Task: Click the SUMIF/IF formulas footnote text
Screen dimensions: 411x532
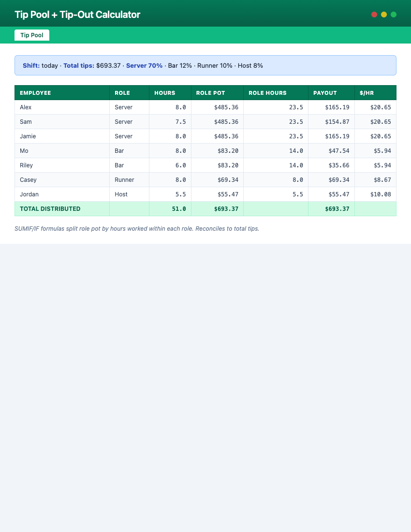Action: coord(137,229)
